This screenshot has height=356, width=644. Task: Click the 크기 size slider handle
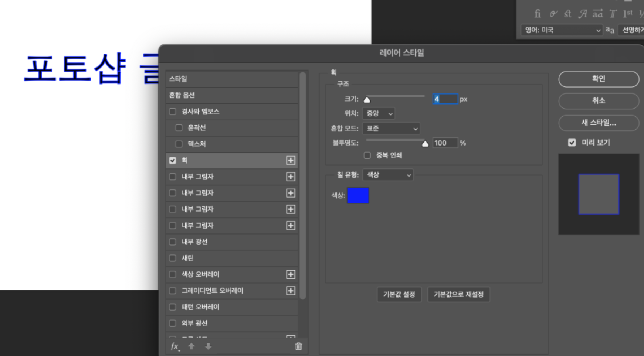(367, 100)
